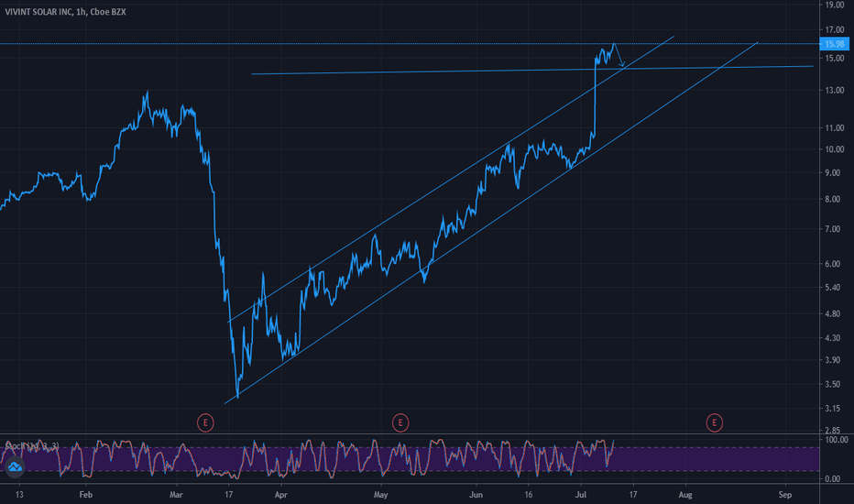Click the 9.00 price axis label
This screenshot has height=504, width=854.
point(833,172)
